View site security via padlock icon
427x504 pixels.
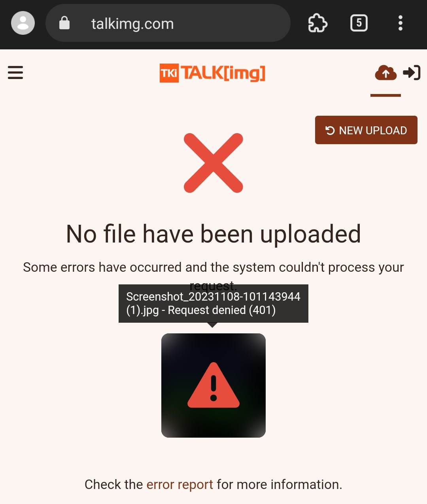[64, 23]
